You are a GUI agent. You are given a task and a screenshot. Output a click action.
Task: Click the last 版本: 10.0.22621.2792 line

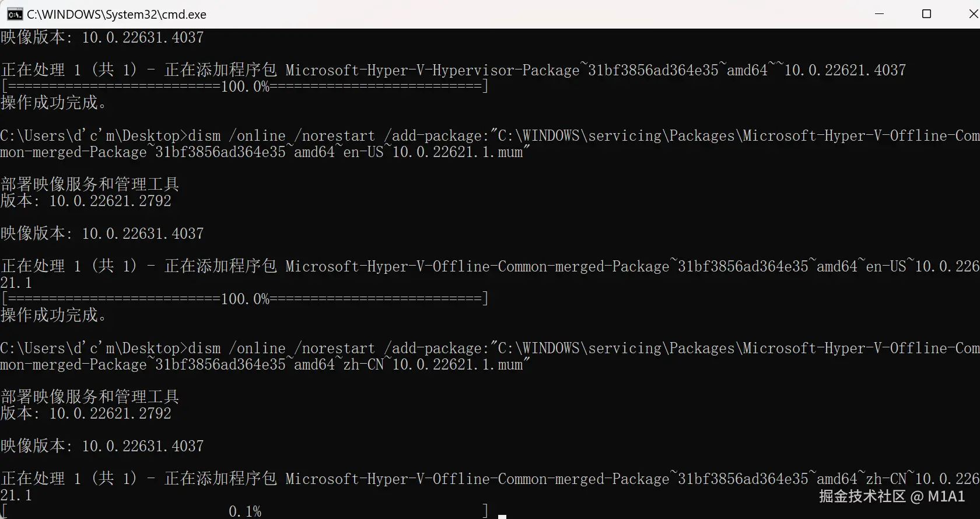pyautogui.click(x=86, y=413)
